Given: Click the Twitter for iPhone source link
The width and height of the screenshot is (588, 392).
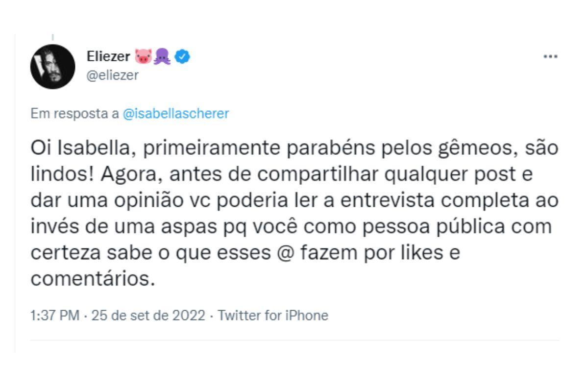Looking at the screenshot, I should point(273,315).
